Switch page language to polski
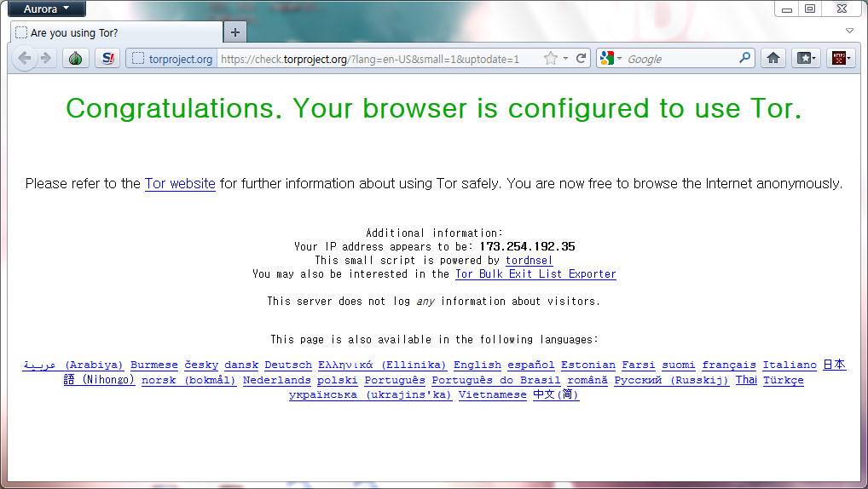The image size is (868, 489). click(337, 380)
